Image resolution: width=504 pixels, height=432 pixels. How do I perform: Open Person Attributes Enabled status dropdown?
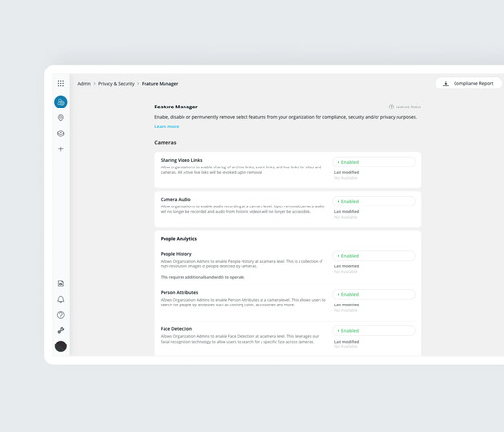pyautogui.click(x=374, y=294)
